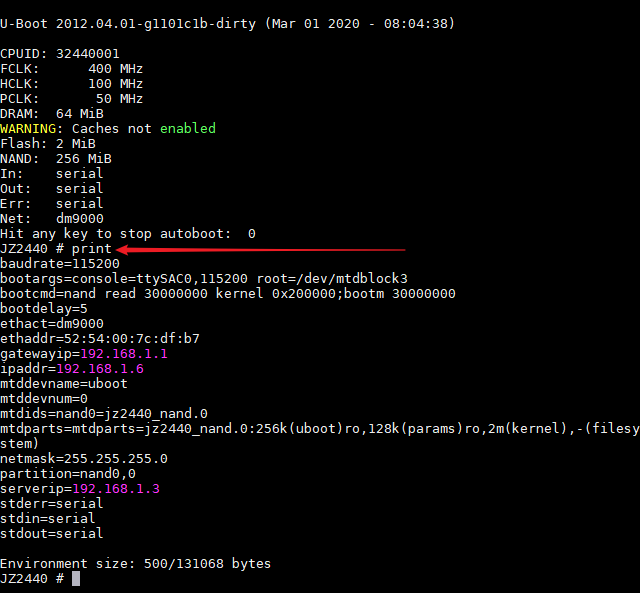Click the mtdids=nand0=jz2440_nand.0 line
This screenshot has height=593, width=640.
coord(104,414)
